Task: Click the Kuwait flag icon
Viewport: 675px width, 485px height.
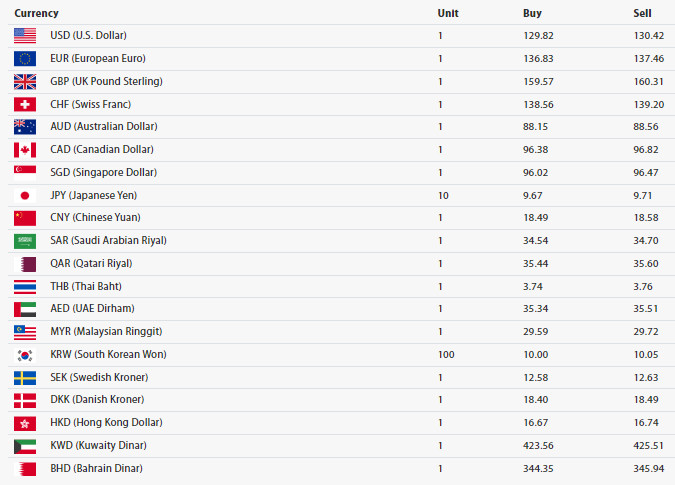Action: [25, 445]
